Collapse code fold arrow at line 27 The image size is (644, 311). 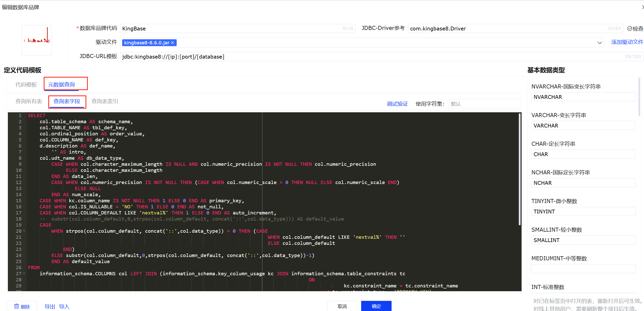(x=24, y=273)
